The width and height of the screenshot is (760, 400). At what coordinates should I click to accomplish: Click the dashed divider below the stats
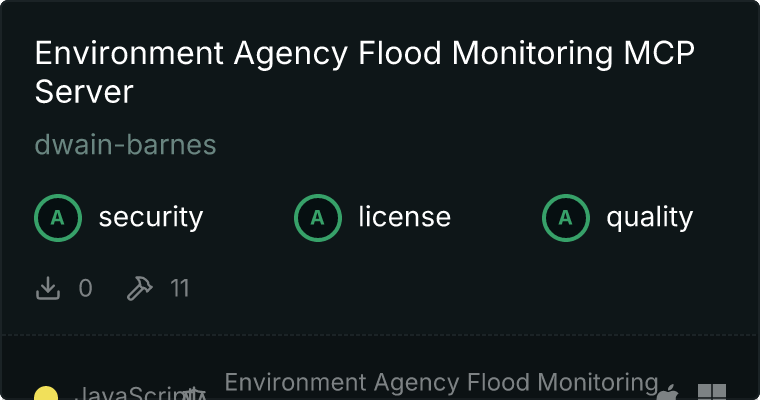380,333
